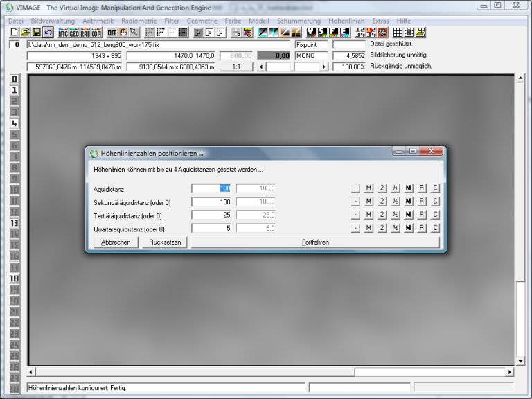Click the hand pan tool icon
This screenshot has width=532, height=399.
123,33
